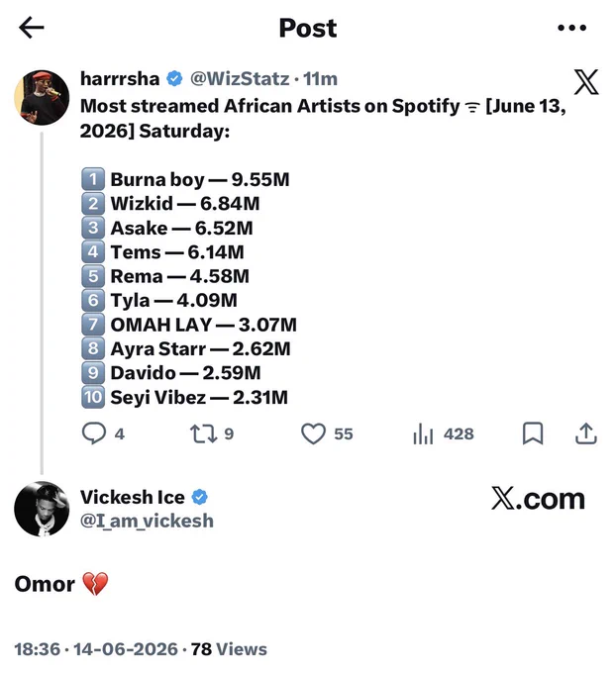Click the X logo beside the post

click(x=586, y=81)
